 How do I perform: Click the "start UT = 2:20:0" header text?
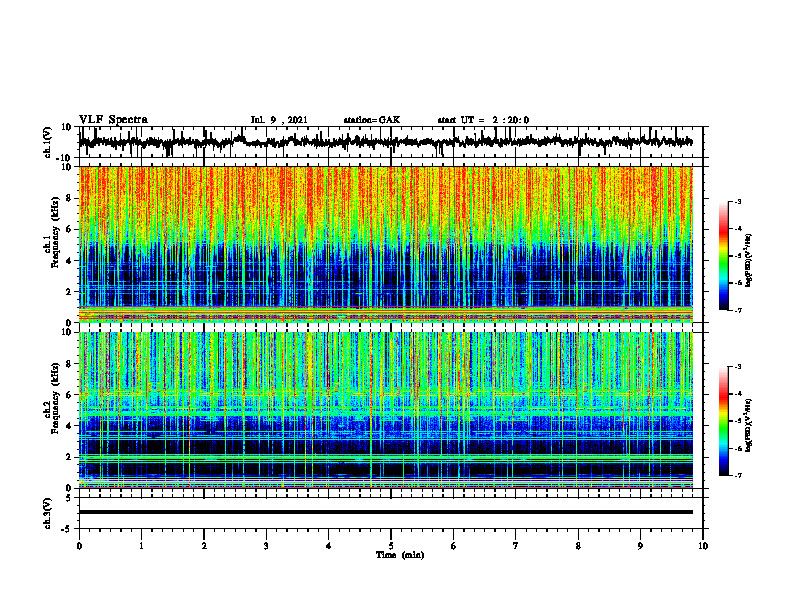[x=483, y=120]
